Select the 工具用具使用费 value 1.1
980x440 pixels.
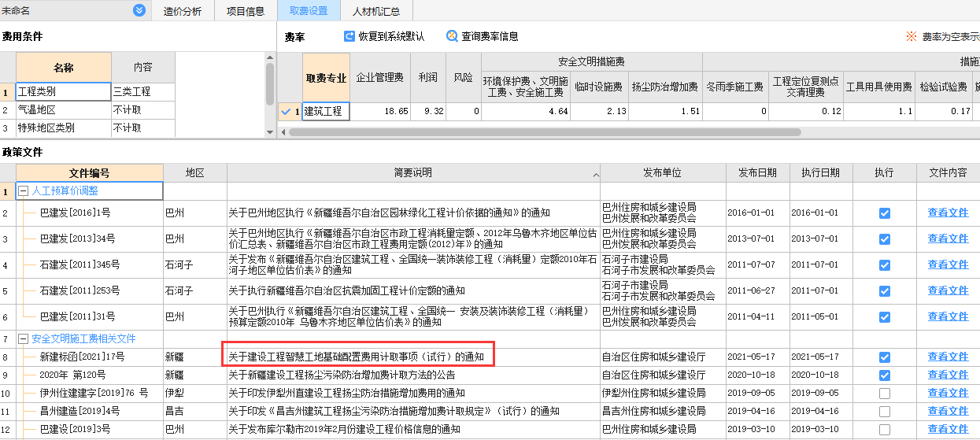click(x=879, y=112)
